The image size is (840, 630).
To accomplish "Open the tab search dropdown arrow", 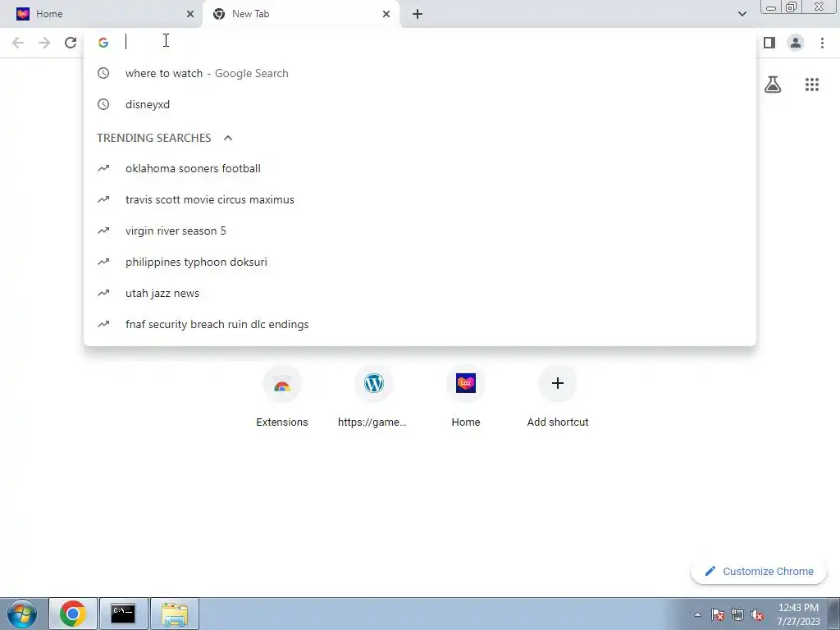I will coord(742,14).
